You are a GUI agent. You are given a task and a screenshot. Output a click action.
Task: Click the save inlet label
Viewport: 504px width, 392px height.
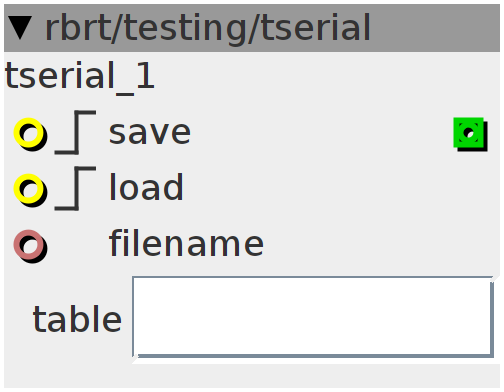click(x=150, y=133)
